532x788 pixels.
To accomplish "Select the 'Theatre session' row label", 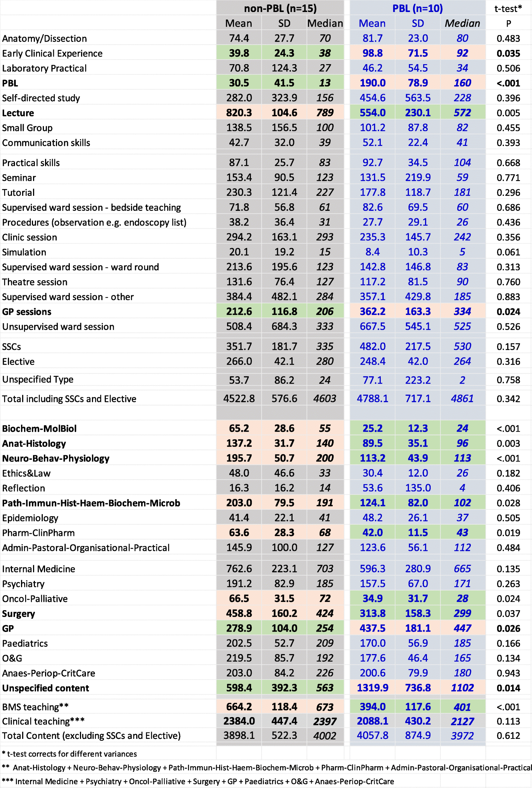I will pos(35,282).
